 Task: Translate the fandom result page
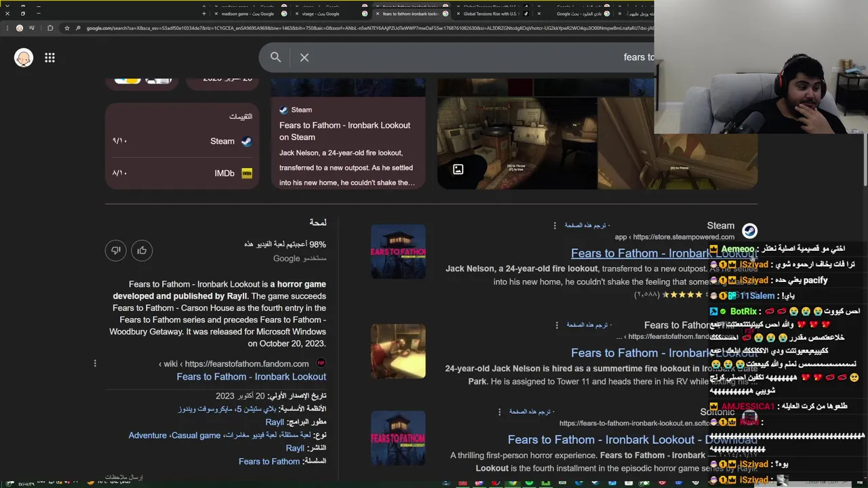(588, 325)
